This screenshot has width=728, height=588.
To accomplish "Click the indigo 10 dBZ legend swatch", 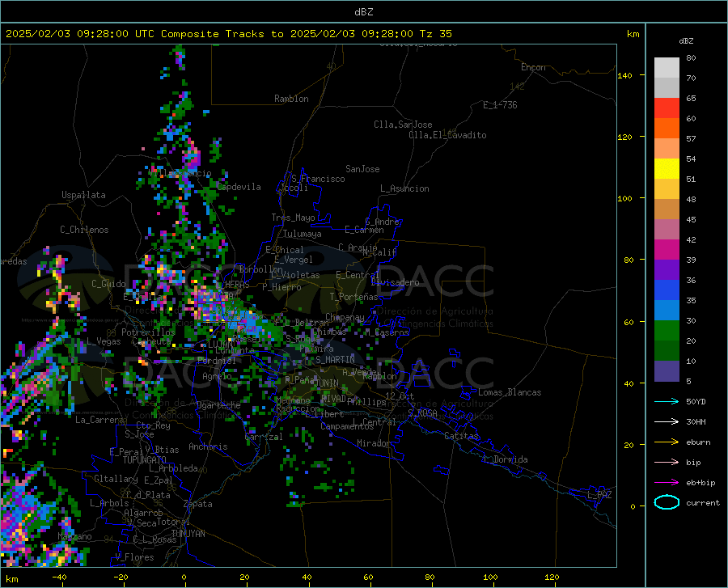I will pyautogui.click(x=667, y=371).
